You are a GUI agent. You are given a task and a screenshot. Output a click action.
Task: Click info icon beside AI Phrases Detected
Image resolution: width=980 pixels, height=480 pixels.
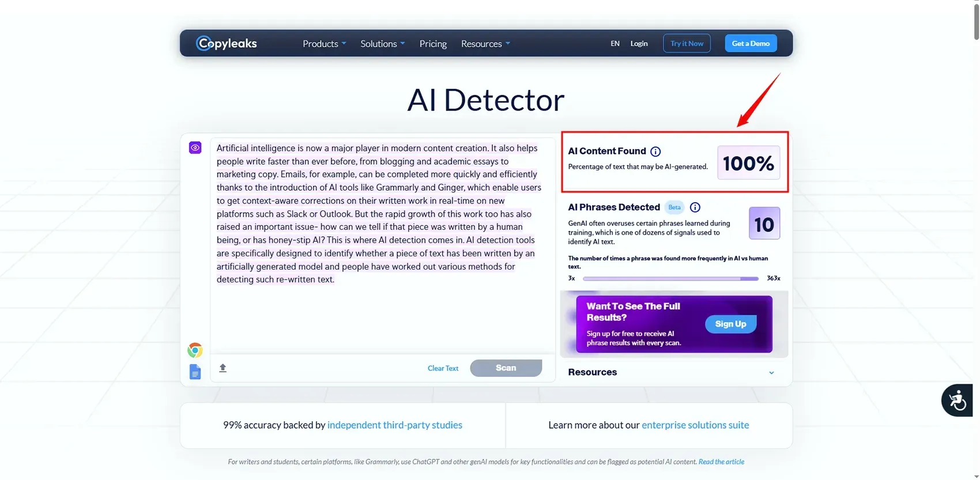[695, 207]
